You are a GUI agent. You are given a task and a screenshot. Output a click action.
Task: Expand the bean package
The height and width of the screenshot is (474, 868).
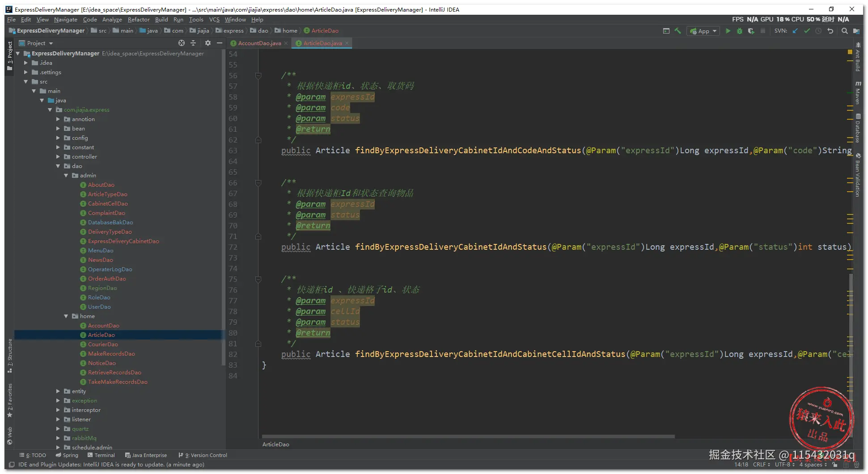click(x=58, y=129)
